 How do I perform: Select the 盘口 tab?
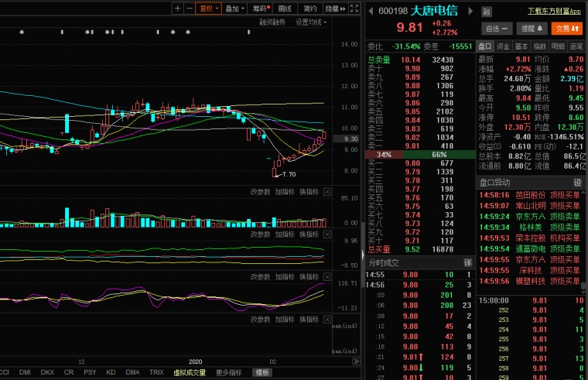(485, 46)
